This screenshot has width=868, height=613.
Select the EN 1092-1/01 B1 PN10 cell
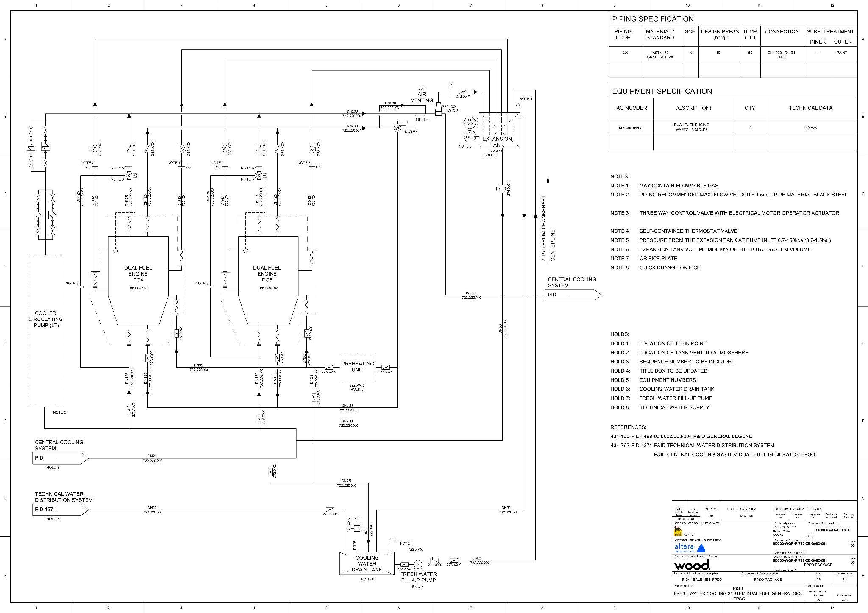point(781,55)
